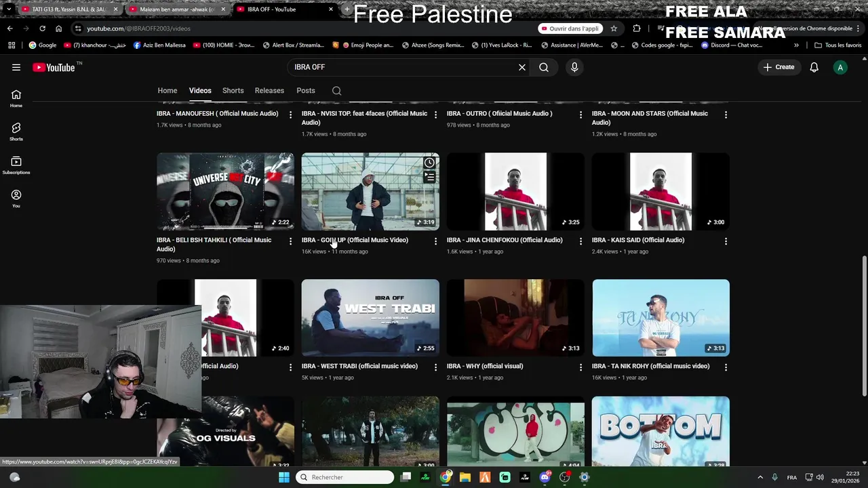Open the Releases tab

pyautogui.click(x=269, y=91)
